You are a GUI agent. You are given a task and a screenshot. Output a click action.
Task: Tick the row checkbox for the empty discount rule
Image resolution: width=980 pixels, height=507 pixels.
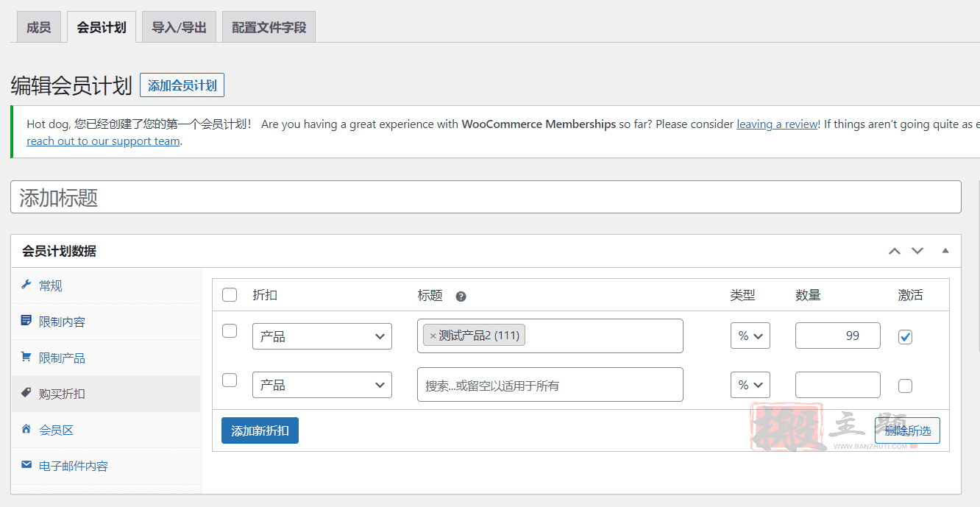click(230, 380)
